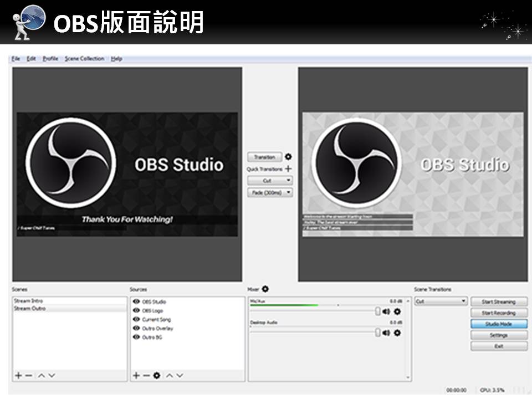Open Desktop Audio settings gear

pyautogui.click(x=397, y=333)
